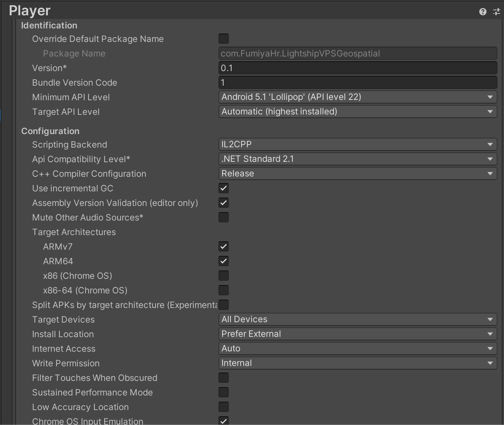Open the Player settings help icon
Screen dimensions: 504x425
pos(483,11)
